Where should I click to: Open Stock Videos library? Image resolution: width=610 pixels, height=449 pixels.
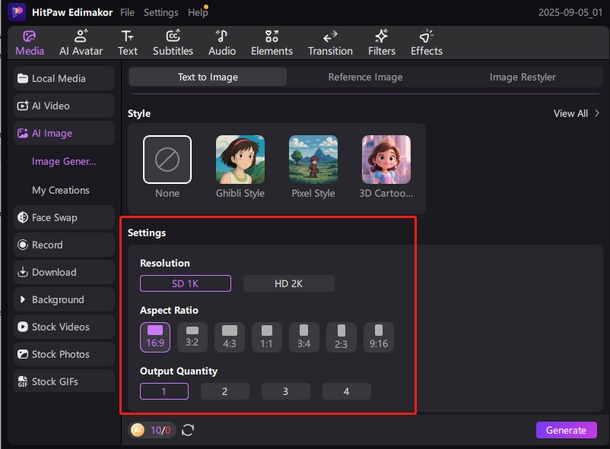pyautogui.click(x=64, y=327)
